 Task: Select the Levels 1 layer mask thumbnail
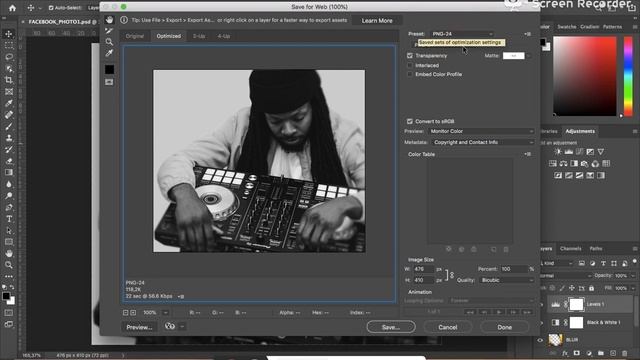point(576,304)
